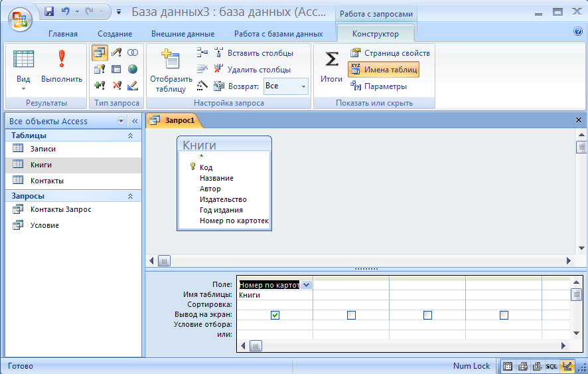
Task: Switch to Design view from status bar
Action: pyautogui.click(x=567, y=366)
